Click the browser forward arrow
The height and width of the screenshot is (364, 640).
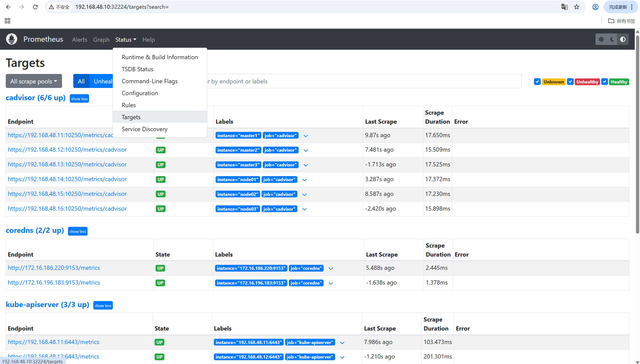point(22,7)
